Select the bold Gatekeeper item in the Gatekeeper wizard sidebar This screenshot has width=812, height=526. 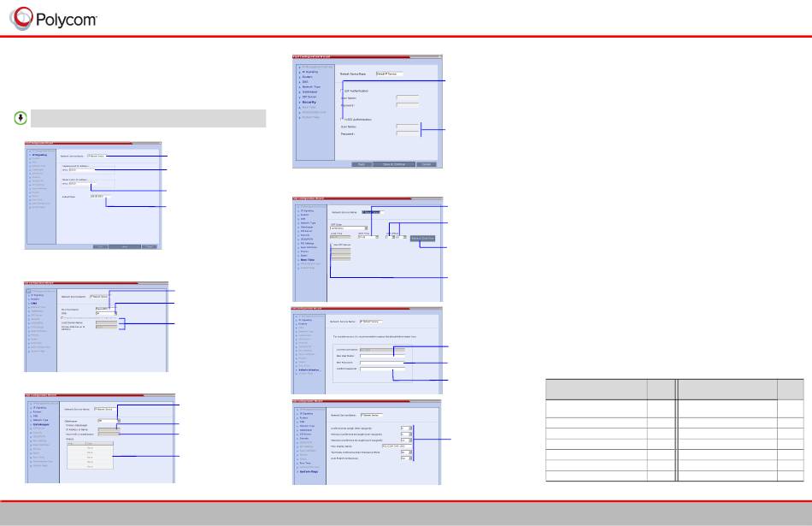click(x=41, y=424)
